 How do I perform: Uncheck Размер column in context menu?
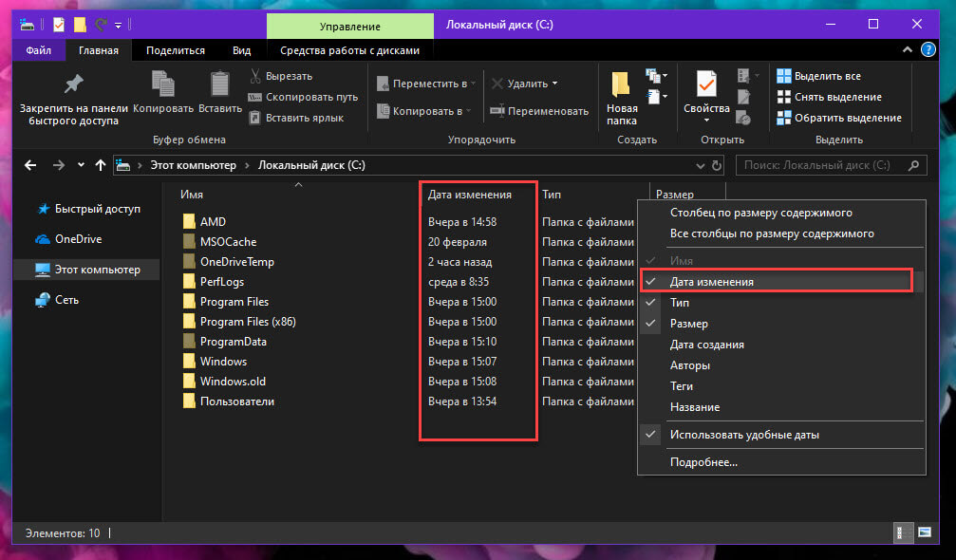[781, 324]
